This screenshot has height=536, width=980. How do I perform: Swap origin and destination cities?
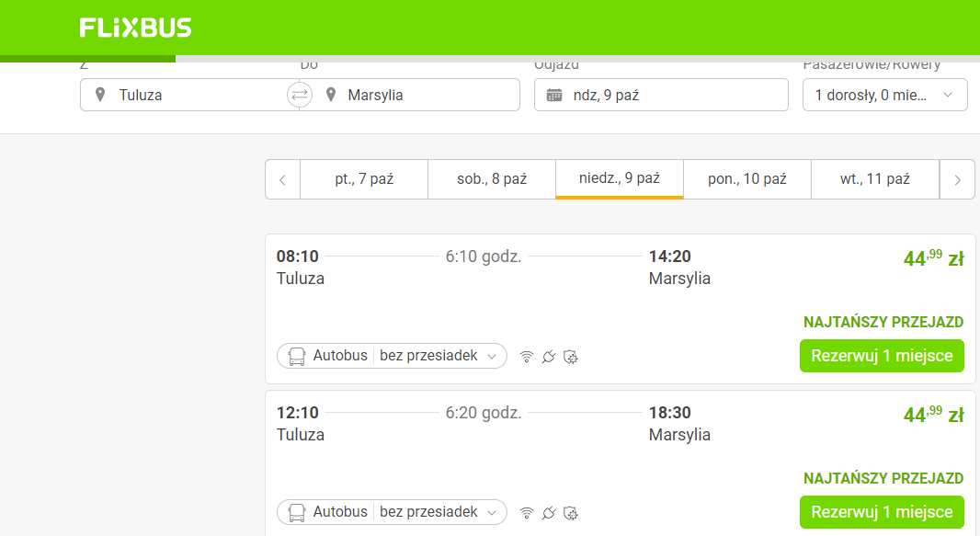point(300,95)
